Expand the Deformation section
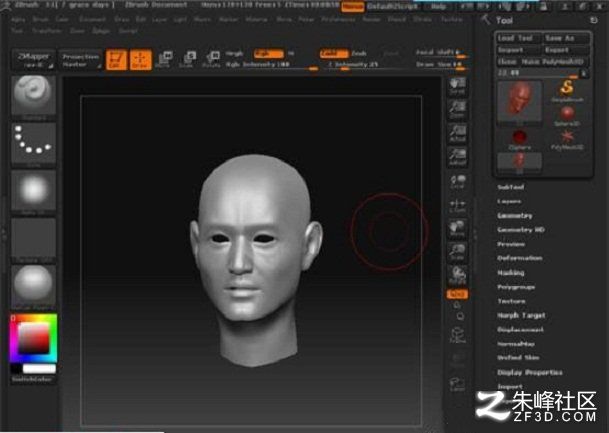 tap(520, 258)
